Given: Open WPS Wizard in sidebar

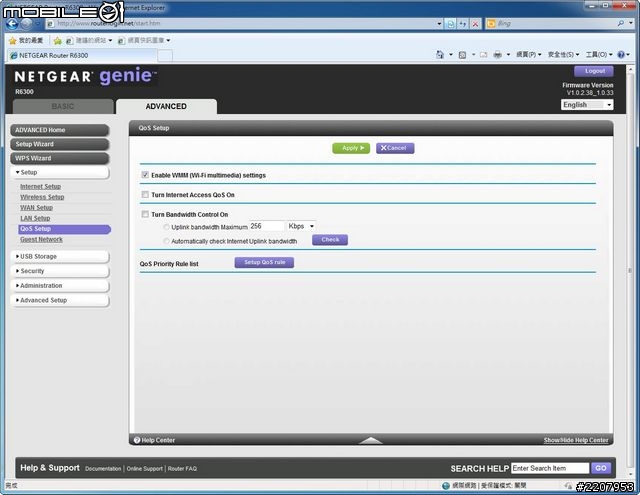Looking at the screenshot, I should 60,158.
